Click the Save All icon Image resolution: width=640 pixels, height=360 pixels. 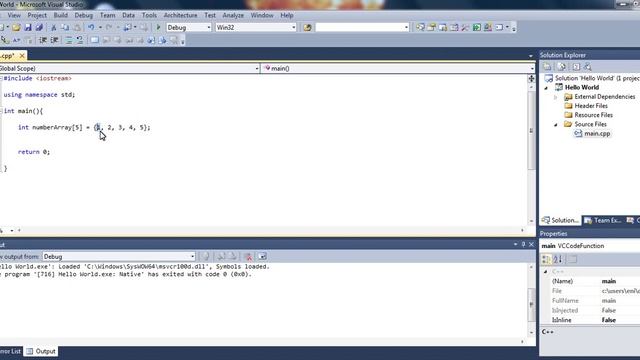click(39, 27)
